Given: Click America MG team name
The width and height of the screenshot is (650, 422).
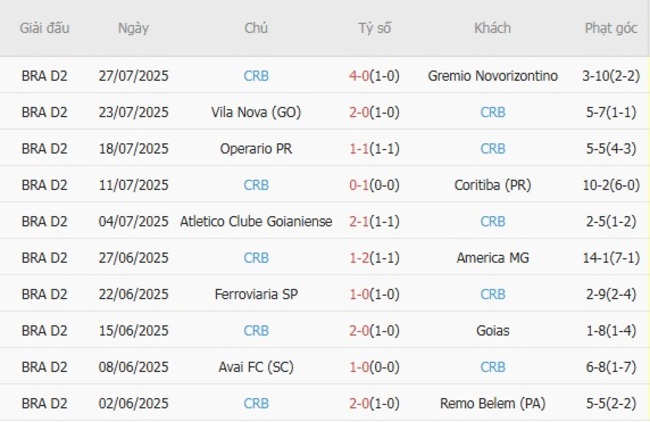Looking at the screenshot, I should (x=492, y=258).
